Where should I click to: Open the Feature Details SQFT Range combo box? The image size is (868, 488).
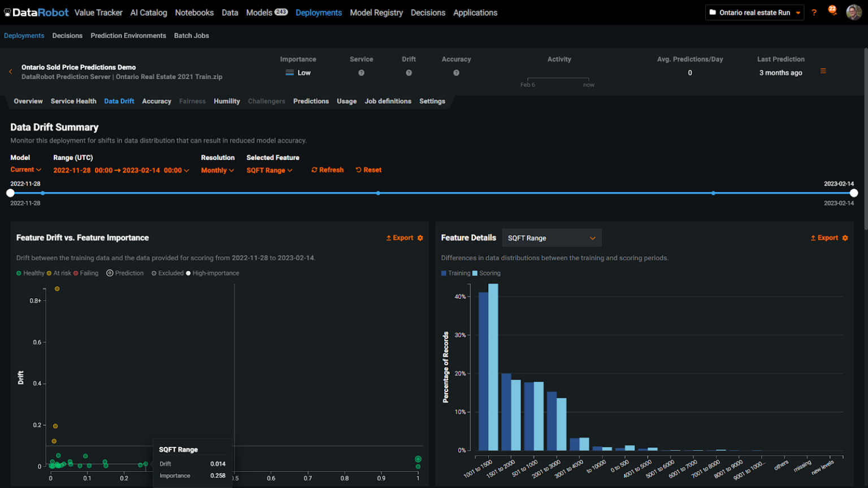(x=551, y=238)
